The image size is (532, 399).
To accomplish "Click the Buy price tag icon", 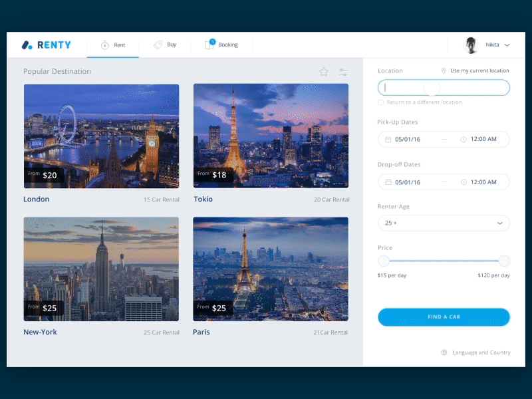I will tap(158, 45).
